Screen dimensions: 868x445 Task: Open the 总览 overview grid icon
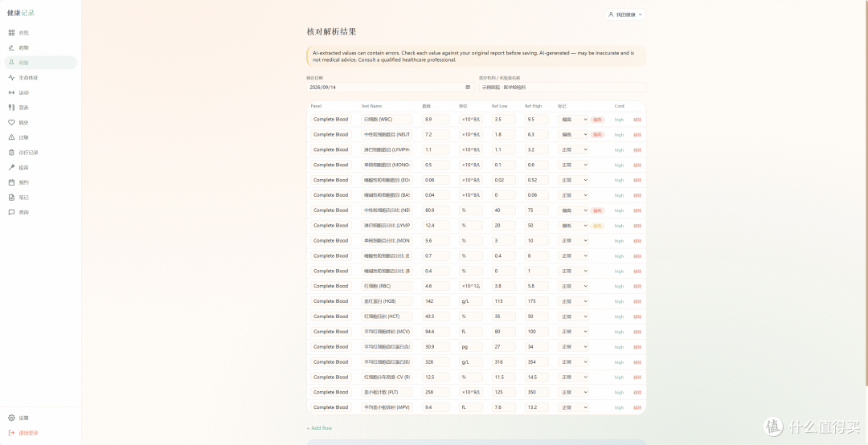11,33
